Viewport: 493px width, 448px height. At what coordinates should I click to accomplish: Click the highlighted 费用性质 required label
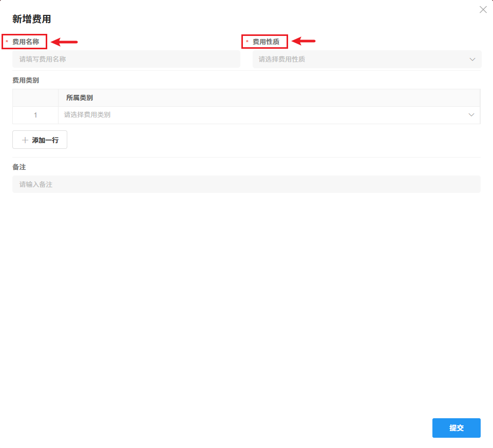click(264, 41)
